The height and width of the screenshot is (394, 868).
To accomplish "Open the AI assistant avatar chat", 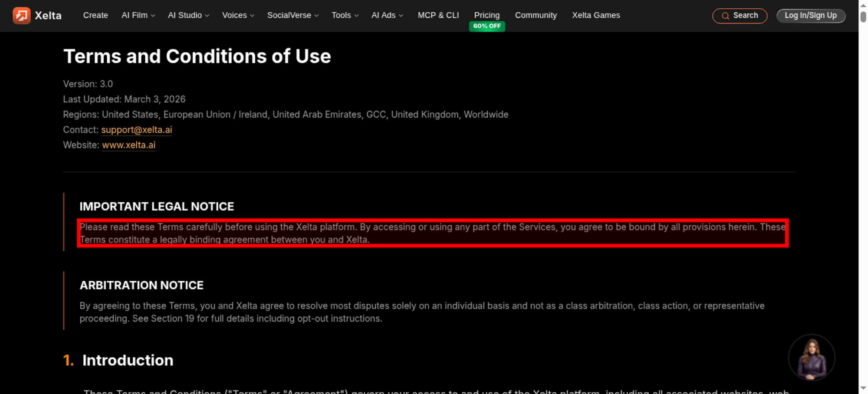I will click(812, 358).
